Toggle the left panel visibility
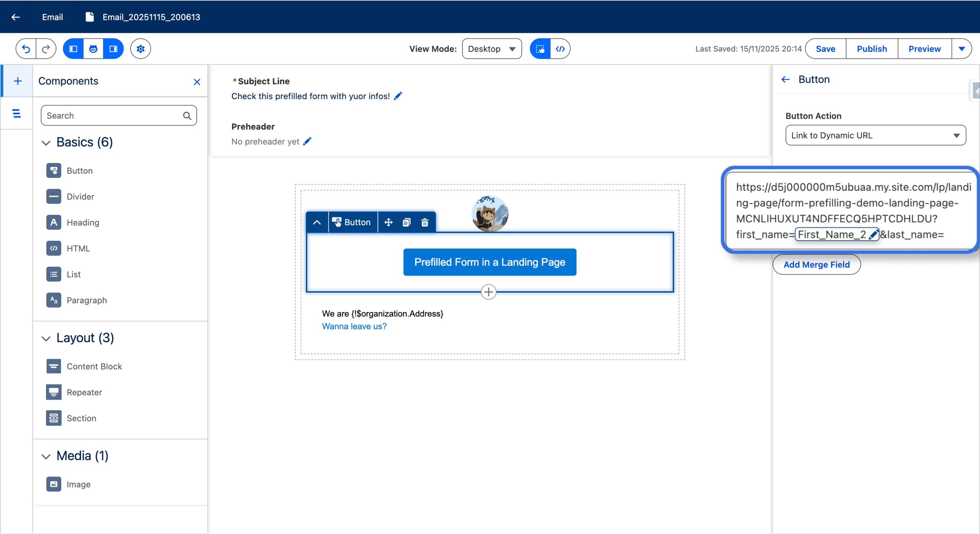 (73, 49)
